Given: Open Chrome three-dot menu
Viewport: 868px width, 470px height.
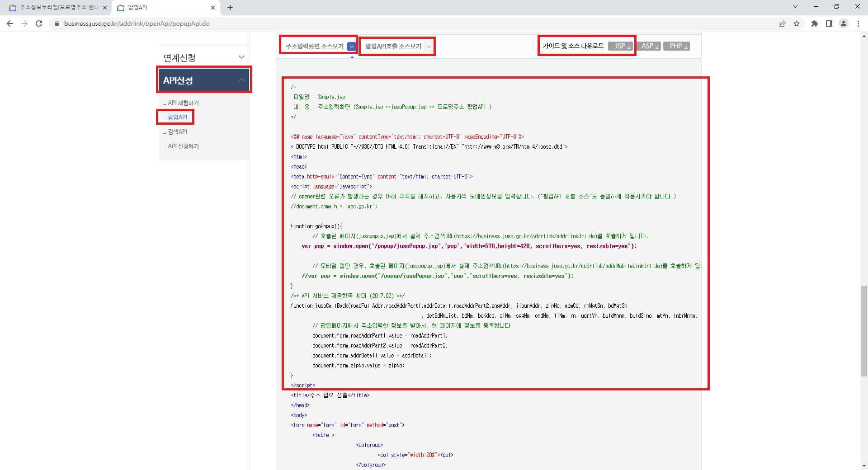Looking at the screenshot, I should click(x=858, y=23).
